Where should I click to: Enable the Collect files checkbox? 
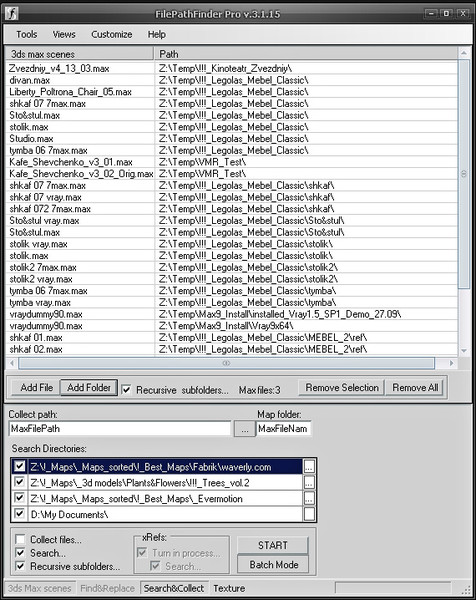20,540
